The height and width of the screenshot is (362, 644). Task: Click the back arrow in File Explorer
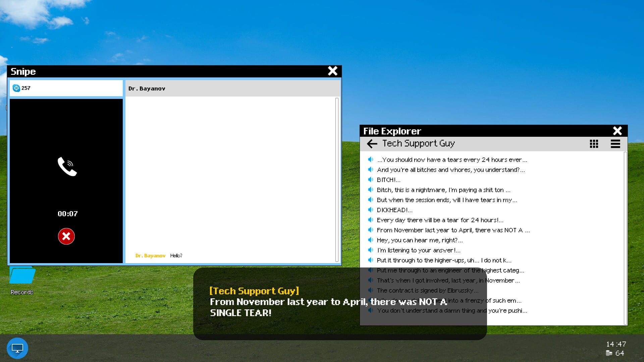(x=372, y=144)
